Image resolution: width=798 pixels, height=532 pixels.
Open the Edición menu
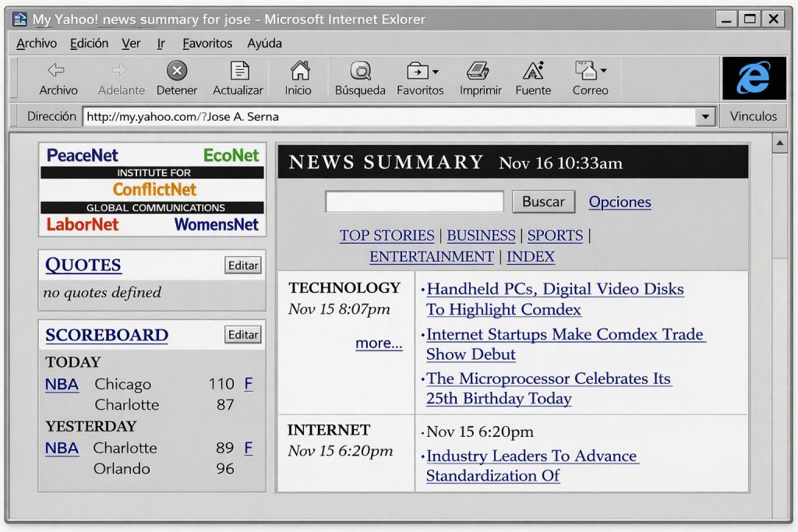click(89, 44)
